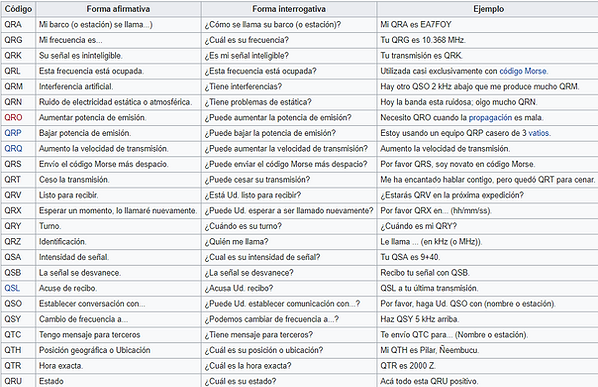Select the QSB code cell

point(18,273)
